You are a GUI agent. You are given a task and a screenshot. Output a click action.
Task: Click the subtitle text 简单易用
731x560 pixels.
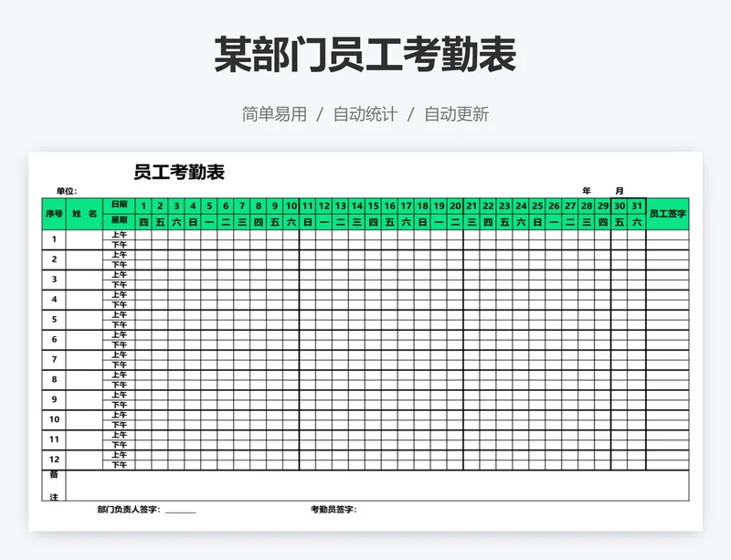point(274,114)
